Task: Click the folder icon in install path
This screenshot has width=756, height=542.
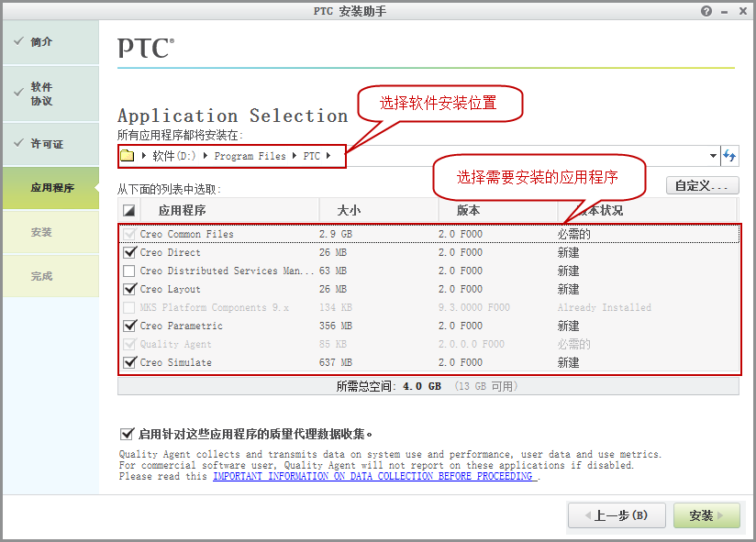Action: [128, 156]
